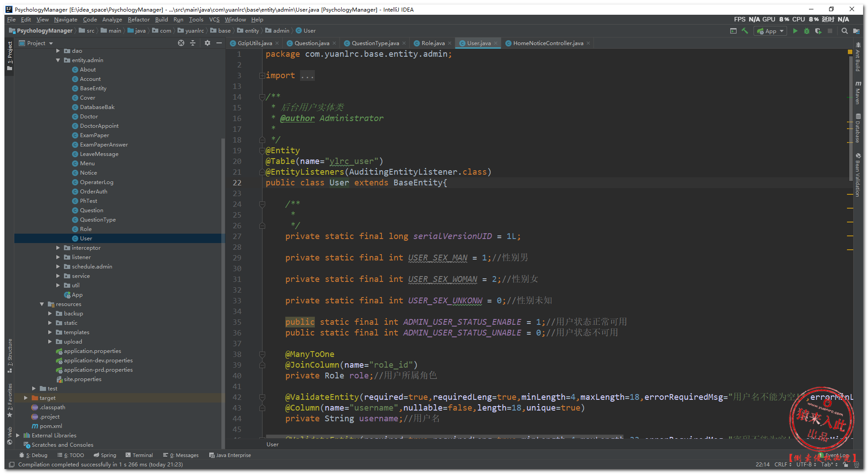Viewport: 868px width, 474px height.
Task: Click the Build Project hammer icon
Action: [x=745, y=31]
